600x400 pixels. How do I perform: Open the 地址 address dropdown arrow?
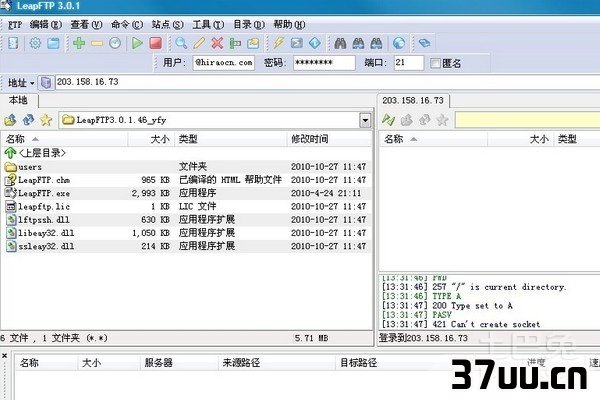tap(32, 83)
